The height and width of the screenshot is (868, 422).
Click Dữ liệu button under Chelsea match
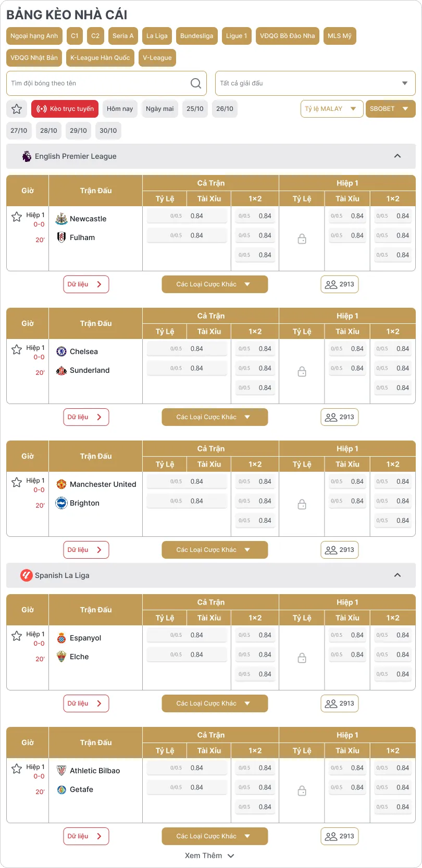[x=86, y=417]
